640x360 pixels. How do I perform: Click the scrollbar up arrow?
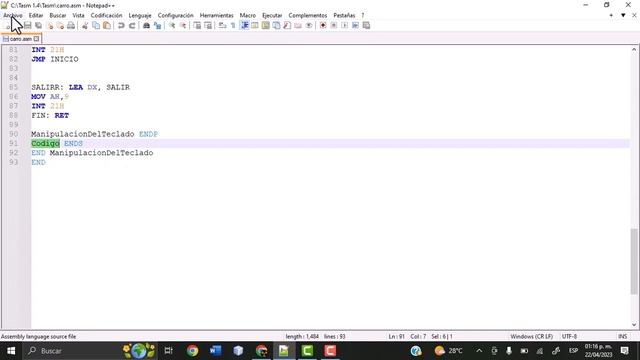pos(633,49)
